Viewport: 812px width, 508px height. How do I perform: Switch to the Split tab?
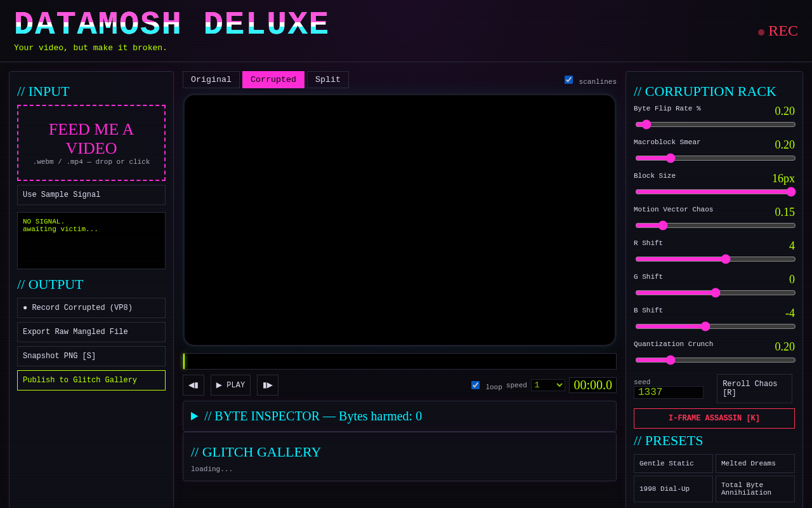pyautogui.click(x=328, y=79)
